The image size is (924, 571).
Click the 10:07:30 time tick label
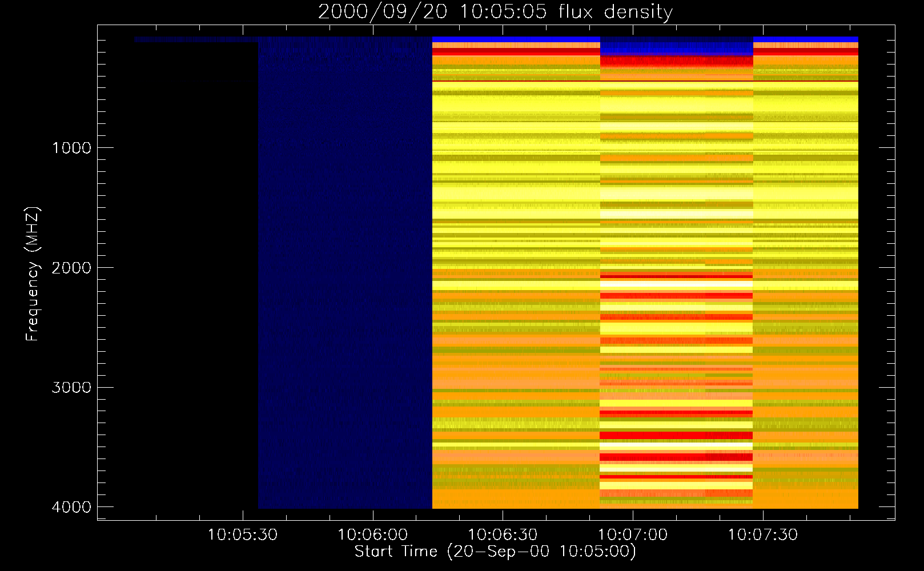(762, 535)
